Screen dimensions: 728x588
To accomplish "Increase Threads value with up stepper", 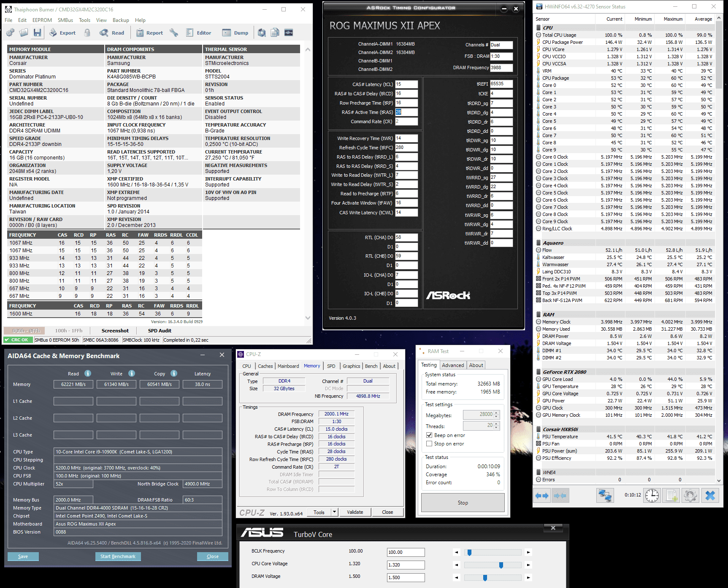I will (496, 423).
